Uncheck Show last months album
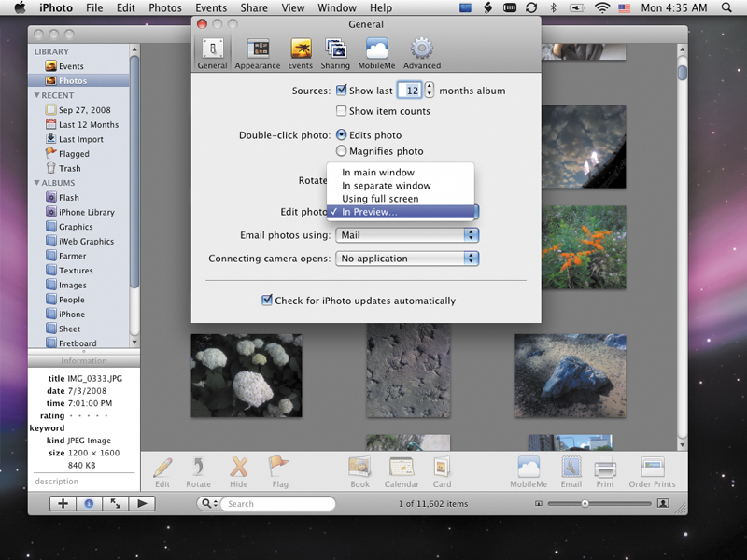The image size is (747, 560). click(x=344, y=91)
